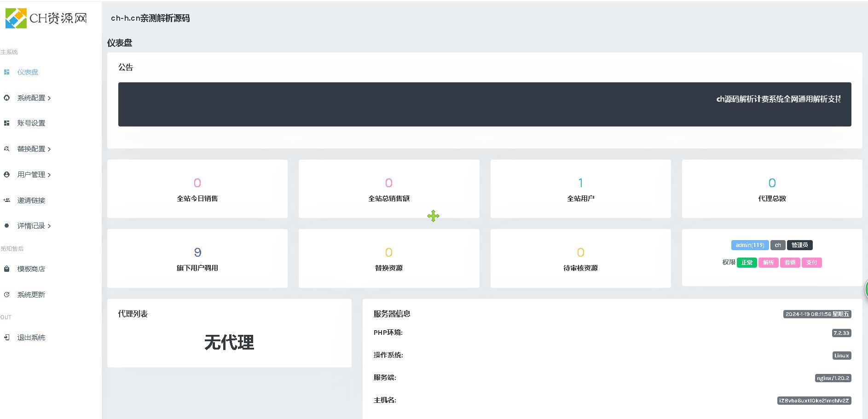
Task: Click the 仪表盘 sidebar icon
Action: coord(6,72)
